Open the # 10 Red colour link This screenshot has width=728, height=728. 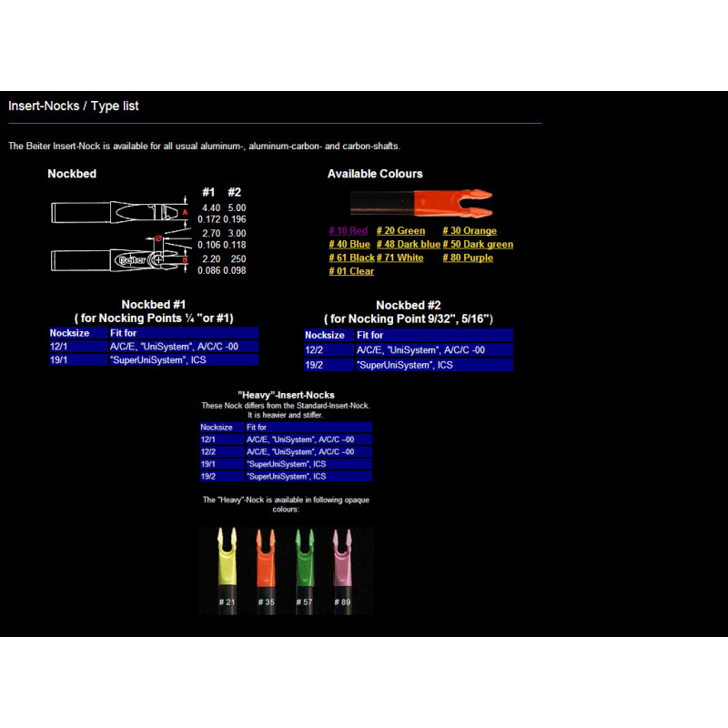point(349,231)
